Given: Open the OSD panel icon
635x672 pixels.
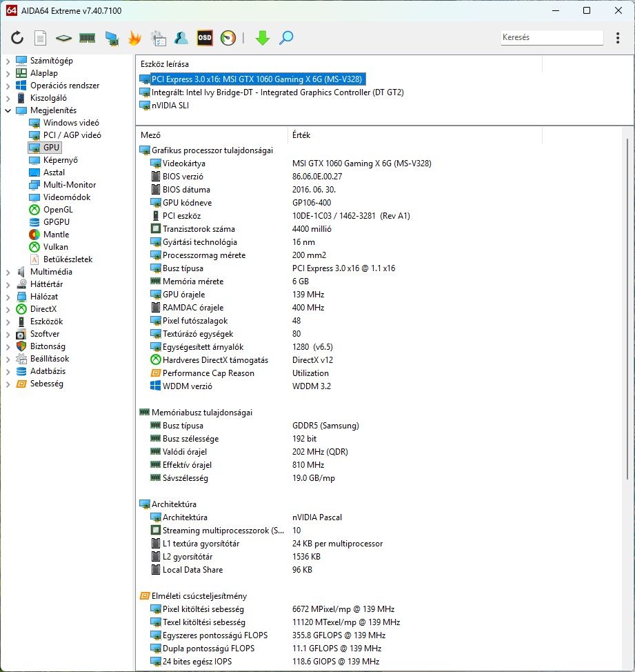Looking at the screenshot, I should 205,38.
